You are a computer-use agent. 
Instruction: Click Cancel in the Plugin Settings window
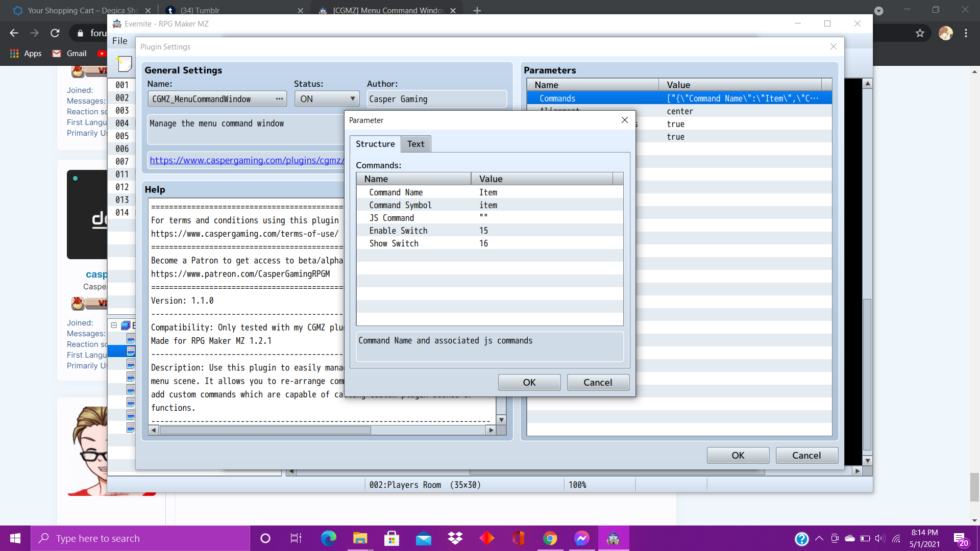pos(806,456)
